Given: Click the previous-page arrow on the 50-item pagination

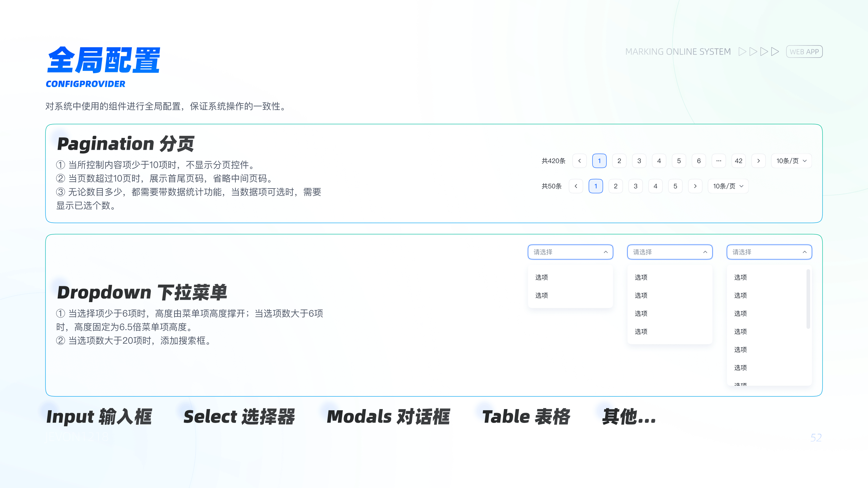Looking at the screenshot, I should (x=576, y=186).
